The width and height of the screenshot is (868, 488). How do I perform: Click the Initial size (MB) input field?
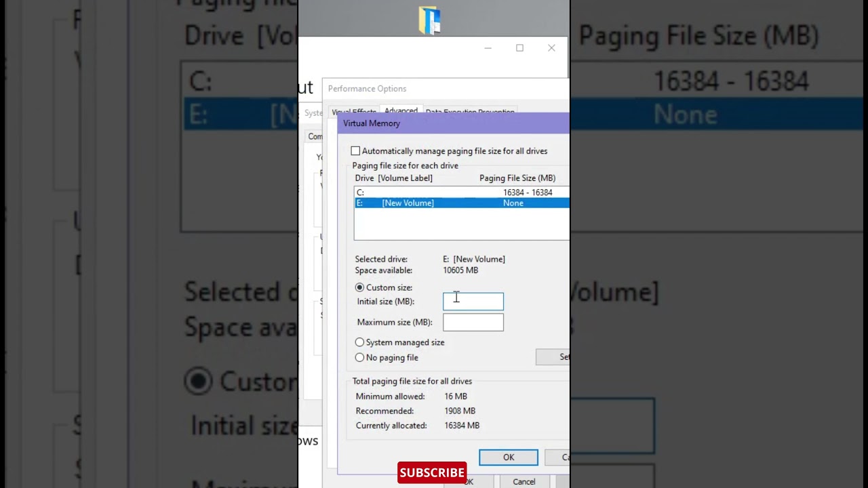point(473,302)
